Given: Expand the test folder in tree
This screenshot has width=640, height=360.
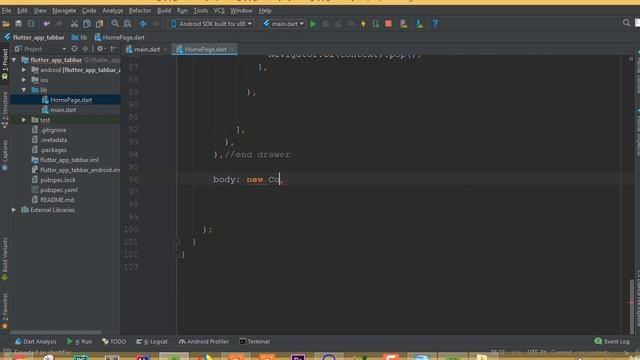Looking at the screenshot, I should coord(24,120).
